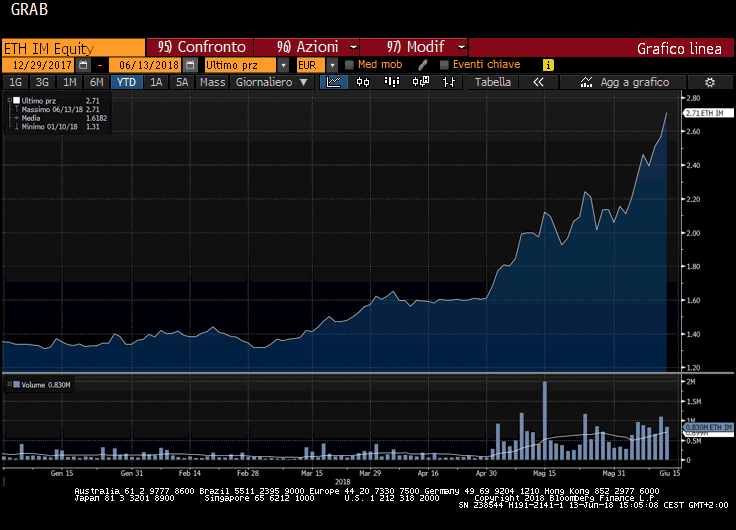Toggle the Ultimo prz legend square
This screenshot has height=530, width=736.
tap(16, 100)
